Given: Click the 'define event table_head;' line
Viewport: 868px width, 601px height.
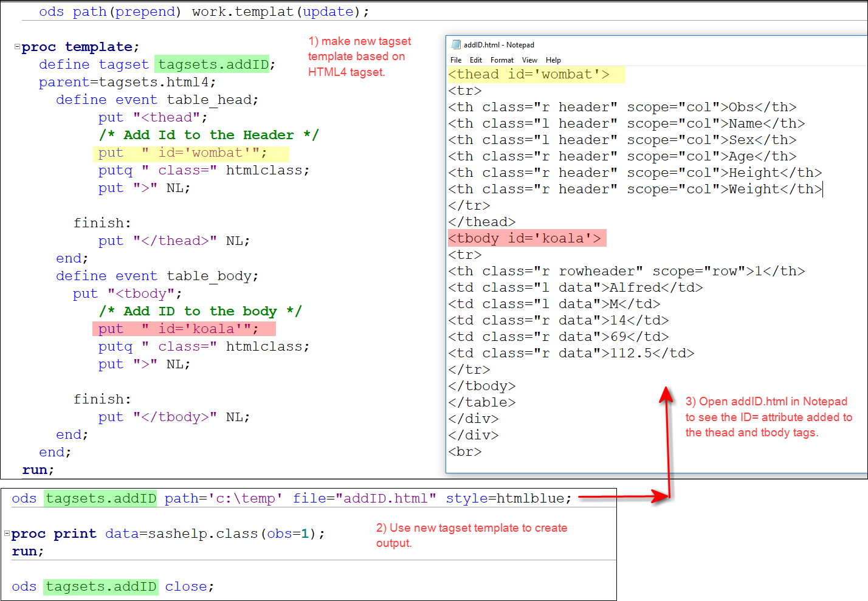Looking at the screenshot, I should point(157,100).
